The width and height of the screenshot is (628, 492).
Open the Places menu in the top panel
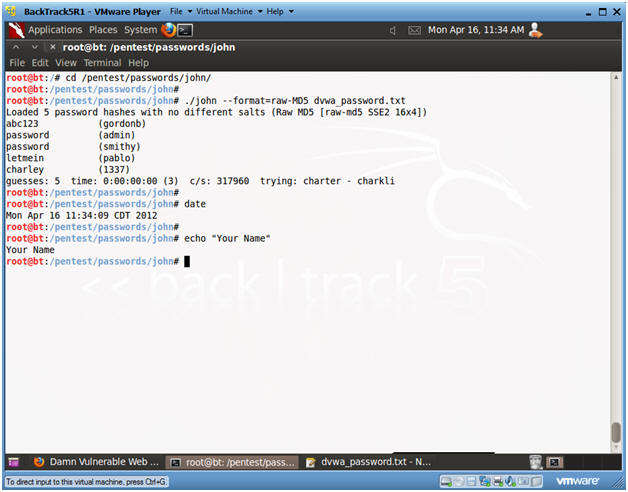[103, 30]
